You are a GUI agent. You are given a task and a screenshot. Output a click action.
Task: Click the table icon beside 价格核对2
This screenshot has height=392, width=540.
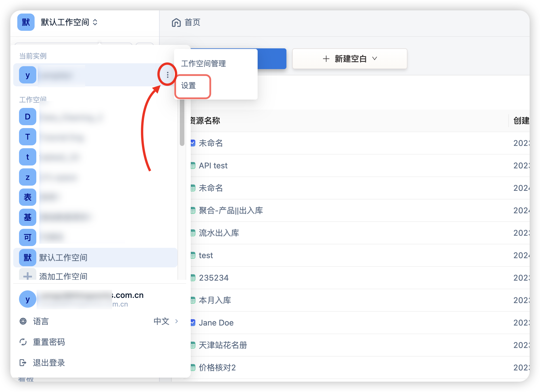(193, 368)
